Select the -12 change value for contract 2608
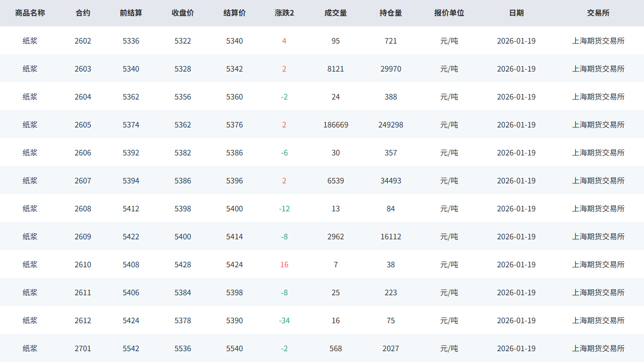644x363 pixels. (x=284, y=209)
